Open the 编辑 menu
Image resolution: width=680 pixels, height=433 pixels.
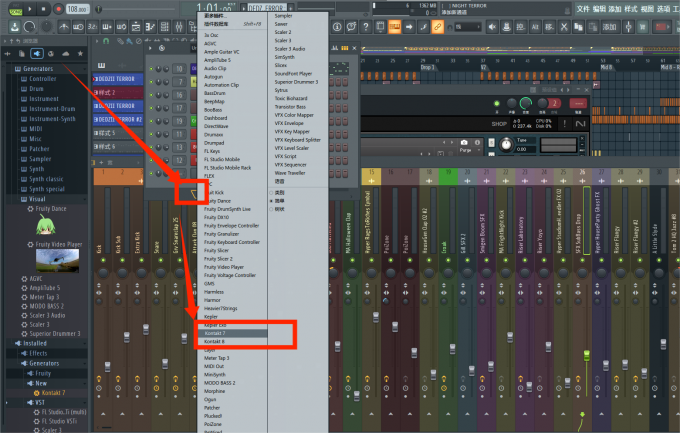click(x=599, y=9)
